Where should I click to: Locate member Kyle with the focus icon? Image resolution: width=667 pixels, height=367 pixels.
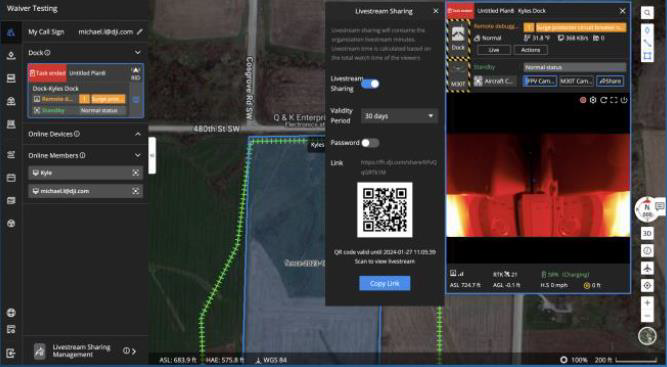click(x=136, y=173)
